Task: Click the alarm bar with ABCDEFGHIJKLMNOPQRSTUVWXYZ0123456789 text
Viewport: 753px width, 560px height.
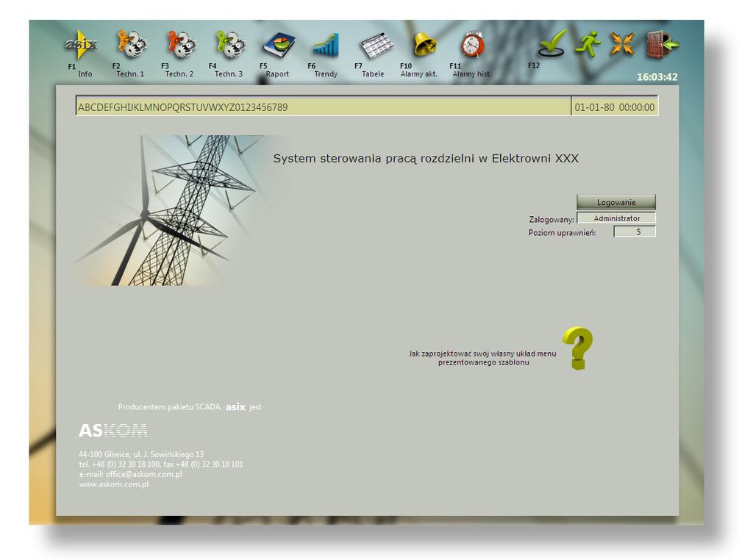Action: coord(324,107)
